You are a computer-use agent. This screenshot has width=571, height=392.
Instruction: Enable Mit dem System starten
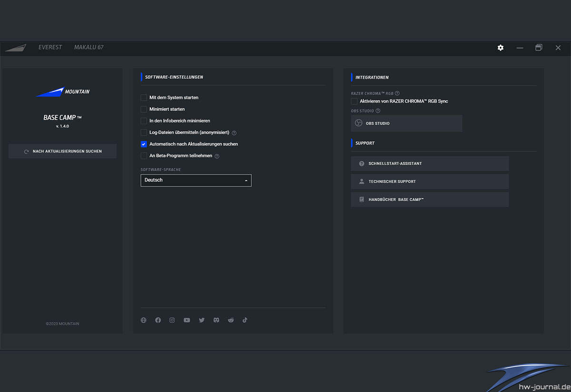click(144, 98)
